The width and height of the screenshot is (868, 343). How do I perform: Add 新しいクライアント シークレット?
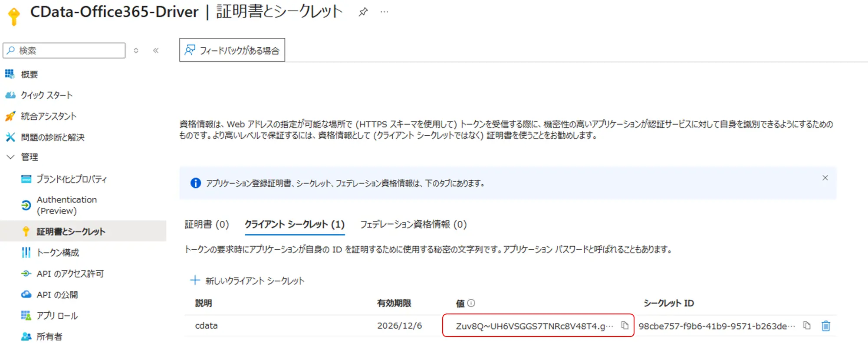coord(247,281)
